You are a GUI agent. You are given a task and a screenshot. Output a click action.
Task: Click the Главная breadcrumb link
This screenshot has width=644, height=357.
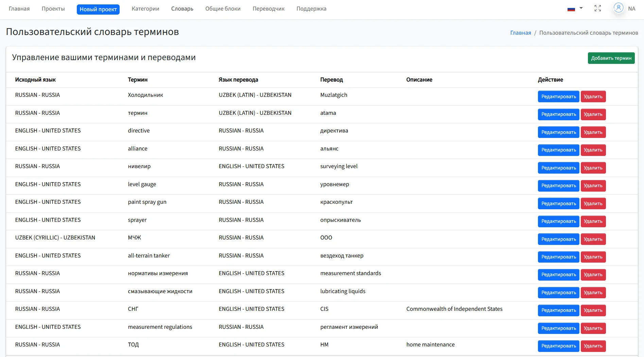pyautogui.click(x=520, y=33)
